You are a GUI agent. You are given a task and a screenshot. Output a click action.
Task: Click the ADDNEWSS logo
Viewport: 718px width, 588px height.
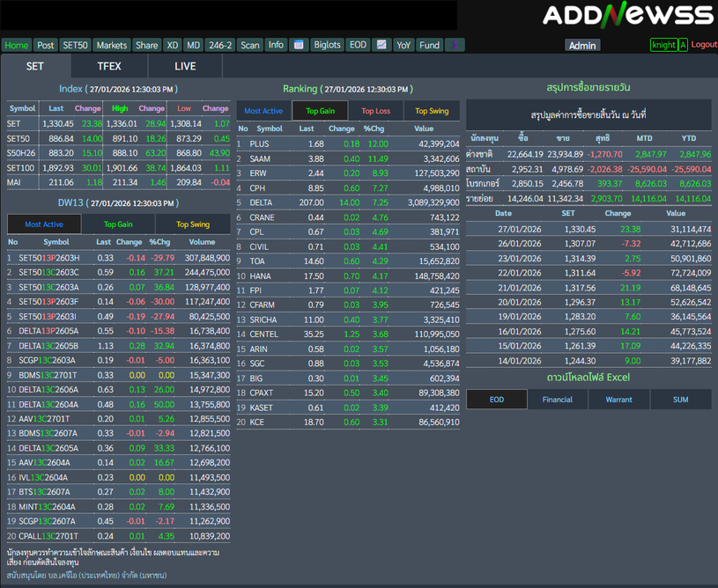coord(627,15)
